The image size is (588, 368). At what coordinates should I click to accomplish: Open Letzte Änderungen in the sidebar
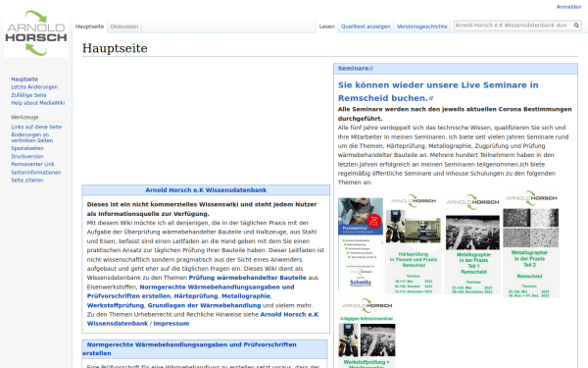coord(34,87)
